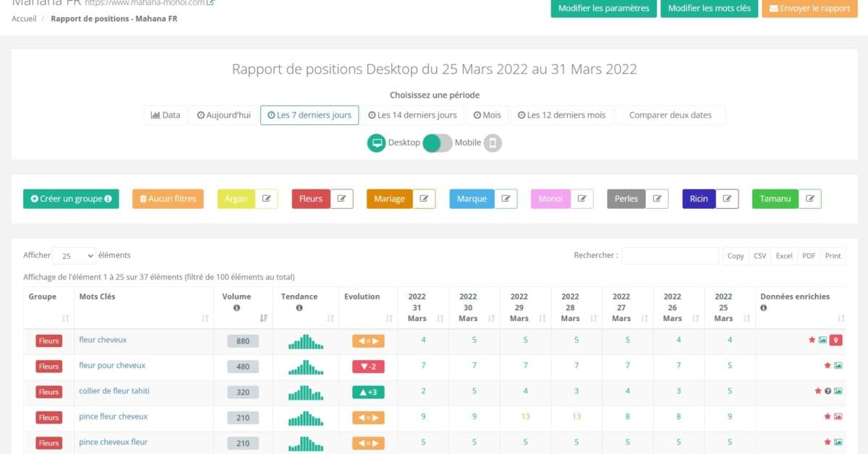868x454 pixels.
Task: Open the trend chart for fleur cheveux
Action: (x=305, y=341)
